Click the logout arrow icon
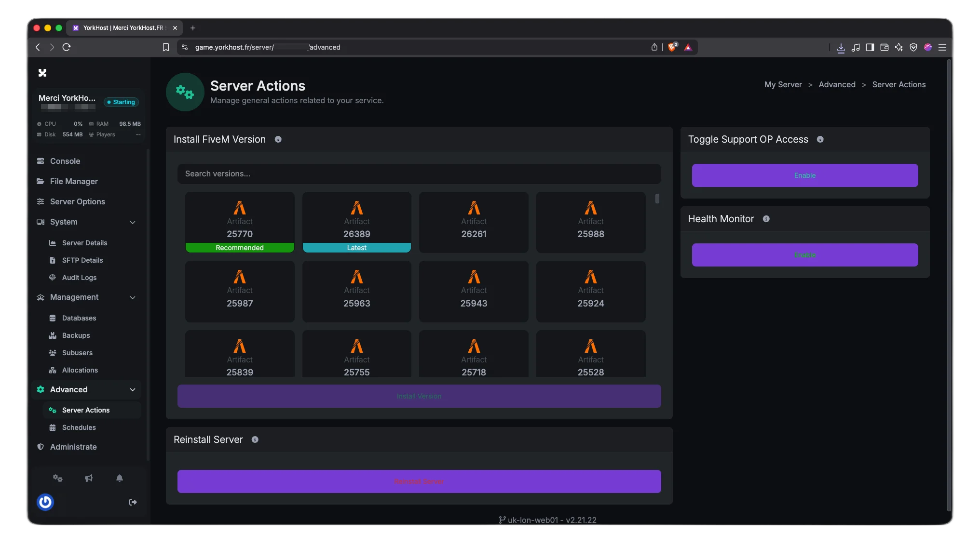The height and width of the screenshot is (560, 980). coord(133,502)
